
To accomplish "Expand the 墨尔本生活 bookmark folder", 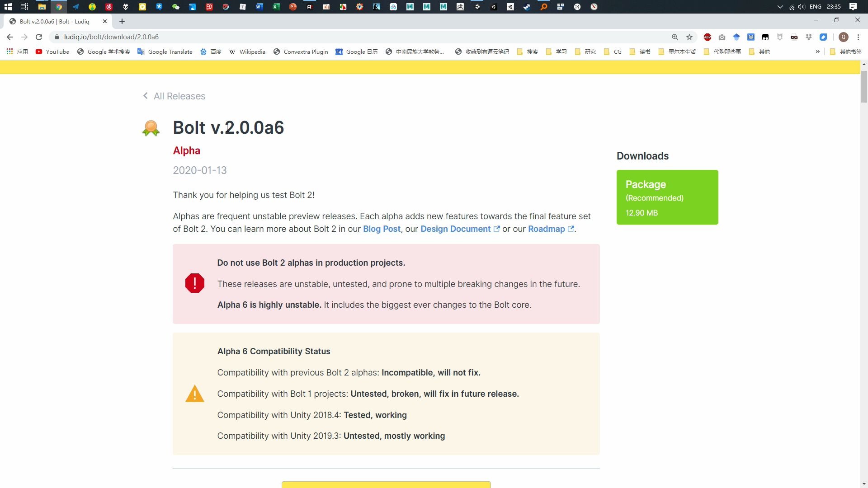I will tap(677, 52).
